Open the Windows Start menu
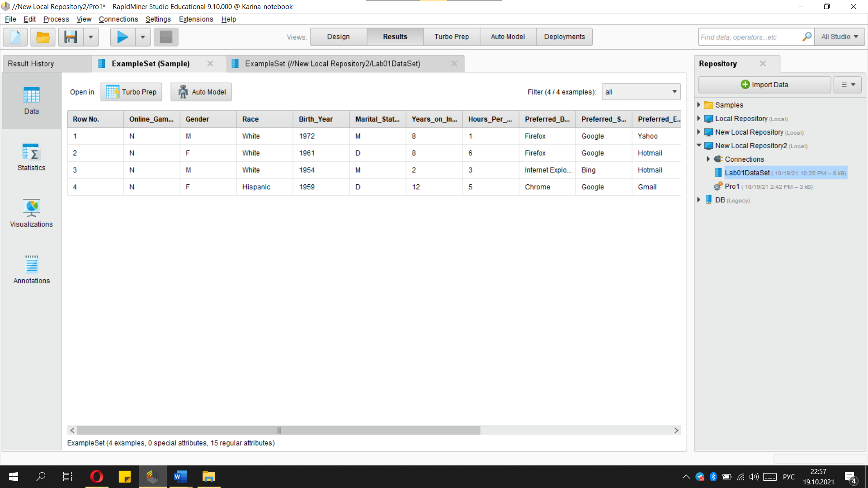This screenshot has height=488, width=868. click(x=14, y=477)
